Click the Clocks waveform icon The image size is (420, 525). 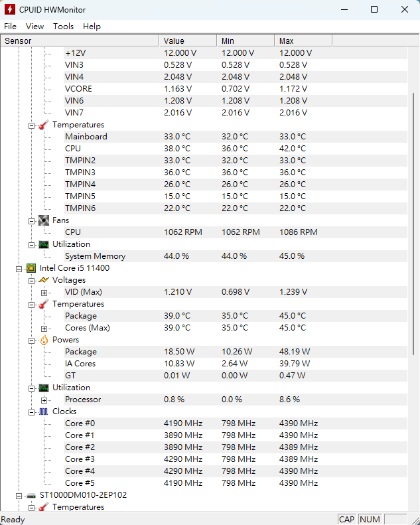point(44,412)
